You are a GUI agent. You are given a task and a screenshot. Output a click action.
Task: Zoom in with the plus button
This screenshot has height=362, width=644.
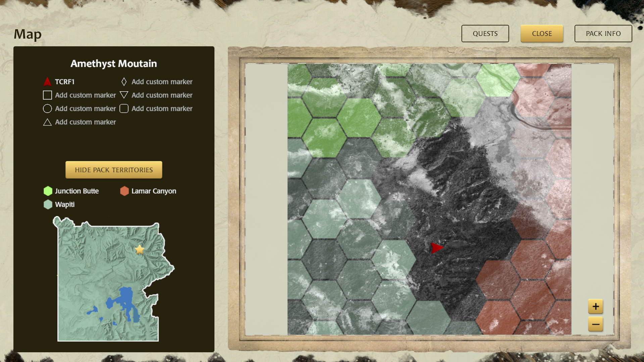pyautogui.click(x=595, y=306)
